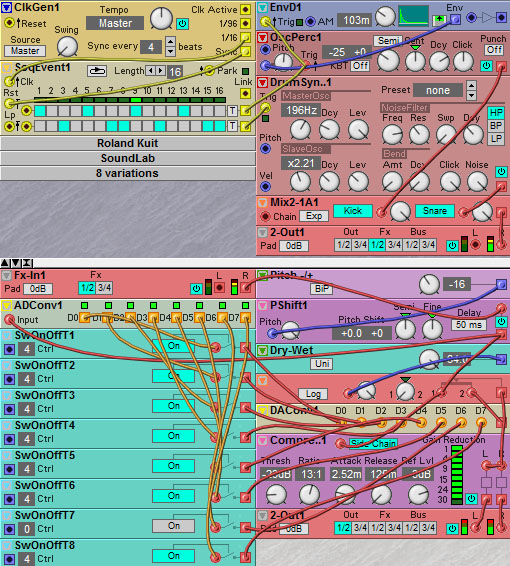This screenshot has height=566, width=510.
Task: Click the Master tempo source button
Action: (25, 51)
